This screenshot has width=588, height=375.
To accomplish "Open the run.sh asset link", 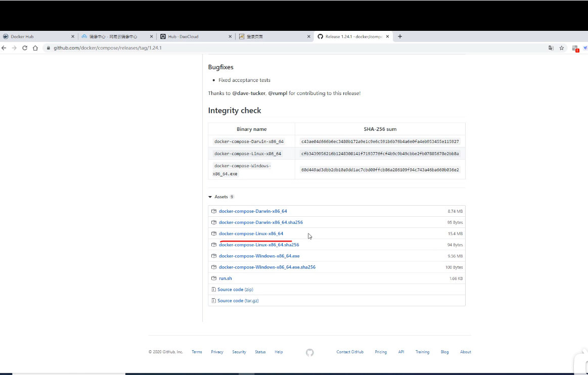I will pos(225,278).
